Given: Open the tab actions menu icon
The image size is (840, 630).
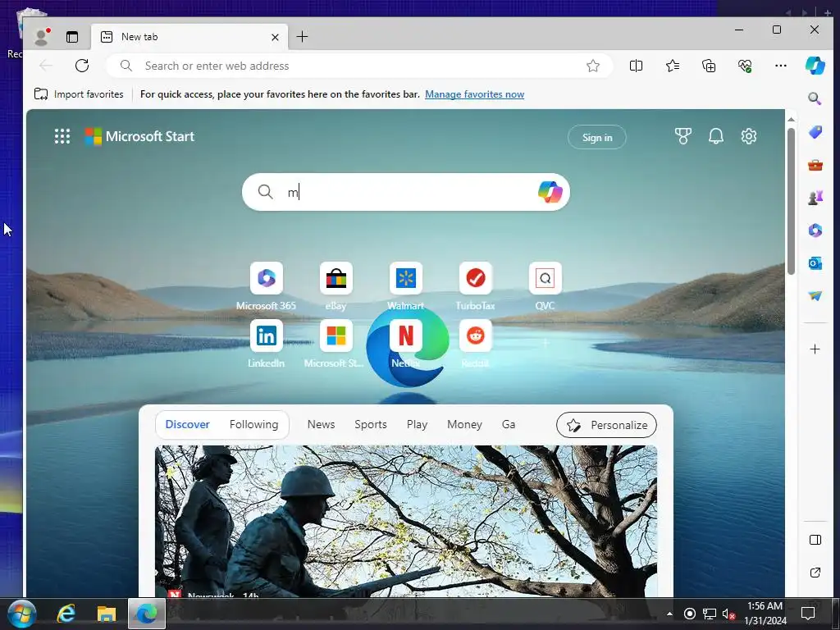Looking at the screenshot, I should 72,37.
